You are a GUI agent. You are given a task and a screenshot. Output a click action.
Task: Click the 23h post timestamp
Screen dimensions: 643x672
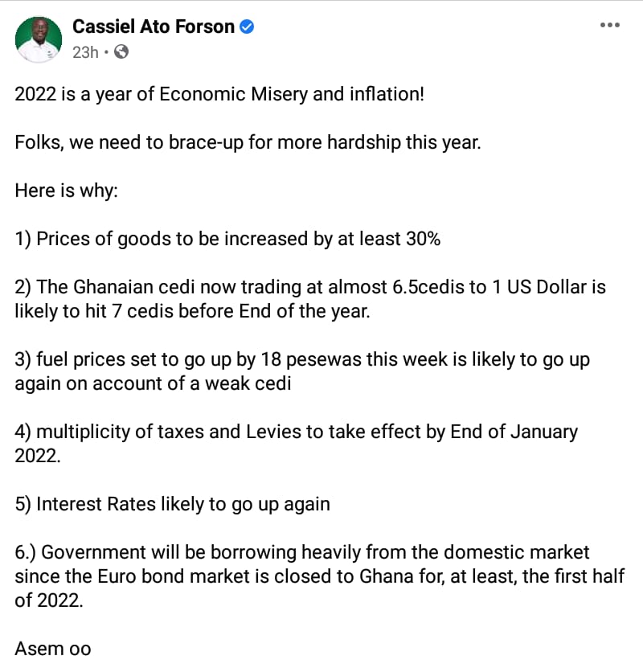pyautogui.click(x=84, y=52)
